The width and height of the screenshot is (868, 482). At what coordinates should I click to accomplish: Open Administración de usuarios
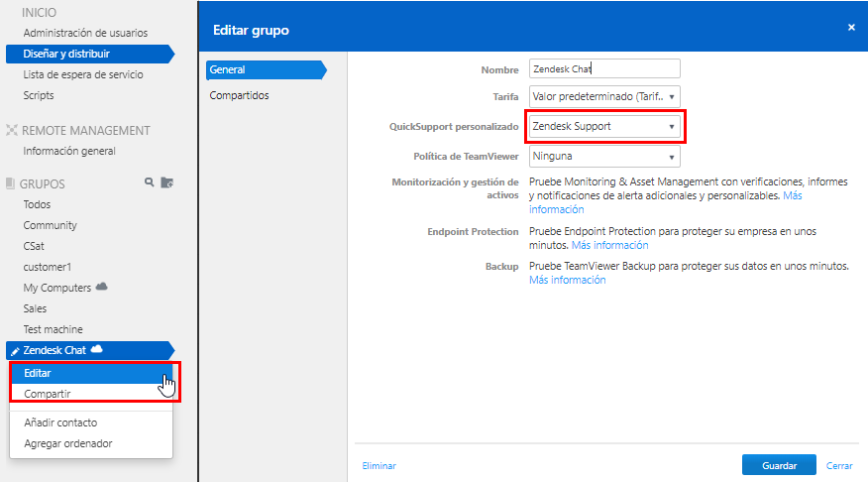click(x=85, y=33)
